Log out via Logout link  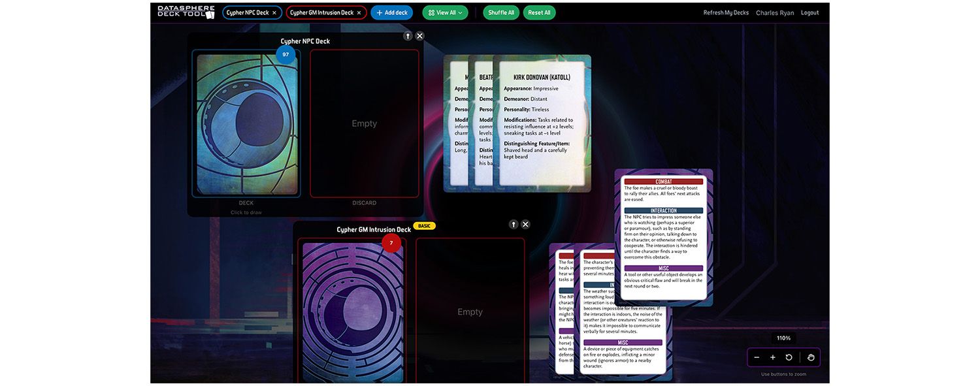pos(809,12)
